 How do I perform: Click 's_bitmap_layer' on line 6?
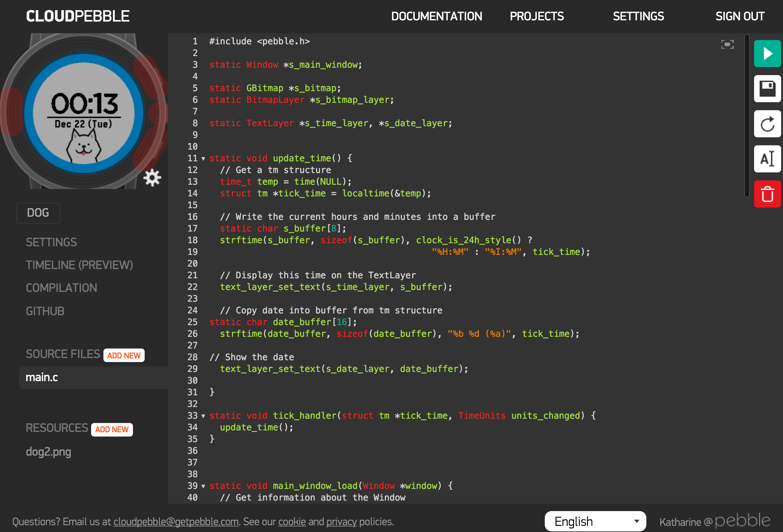352,100
